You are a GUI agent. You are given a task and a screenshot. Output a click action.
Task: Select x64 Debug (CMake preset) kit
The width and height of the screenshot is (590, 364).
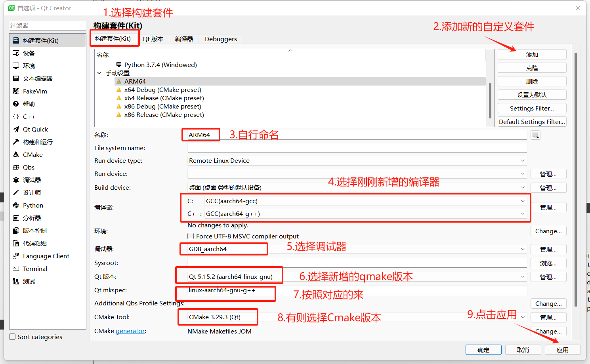point(162,90)
